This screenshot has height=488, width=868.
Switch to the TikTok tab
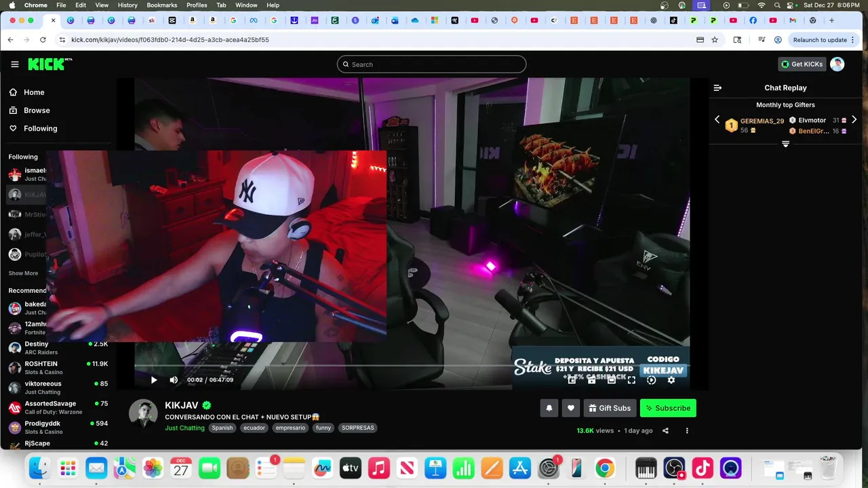(x=673, y=20)
